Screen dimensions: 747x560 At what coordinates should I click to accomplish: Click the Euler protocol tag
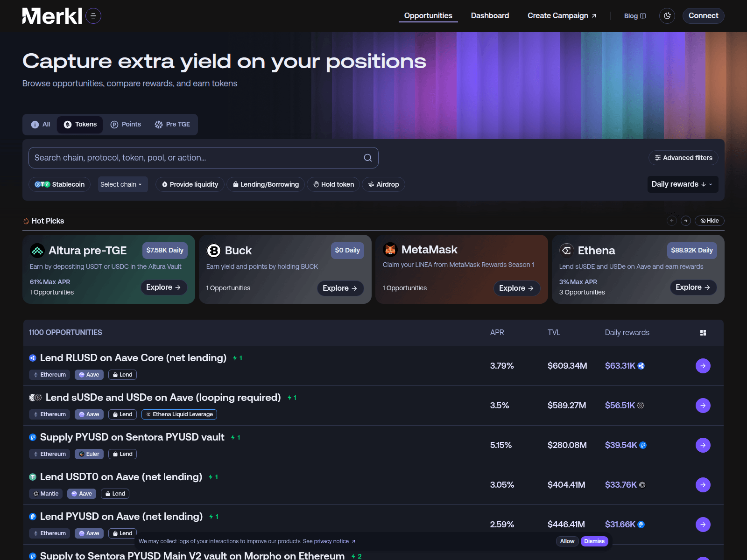(89, 454)
